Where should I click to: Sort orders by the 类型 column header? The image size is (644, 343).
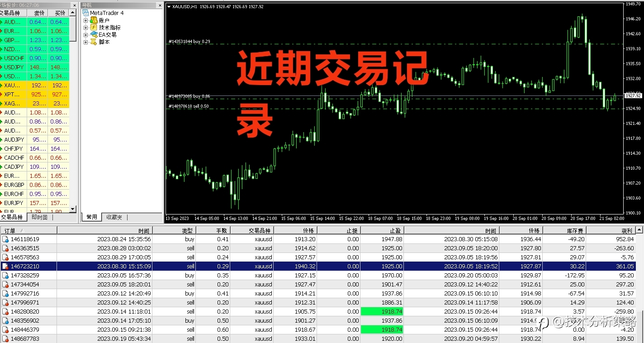pos(175,230)
